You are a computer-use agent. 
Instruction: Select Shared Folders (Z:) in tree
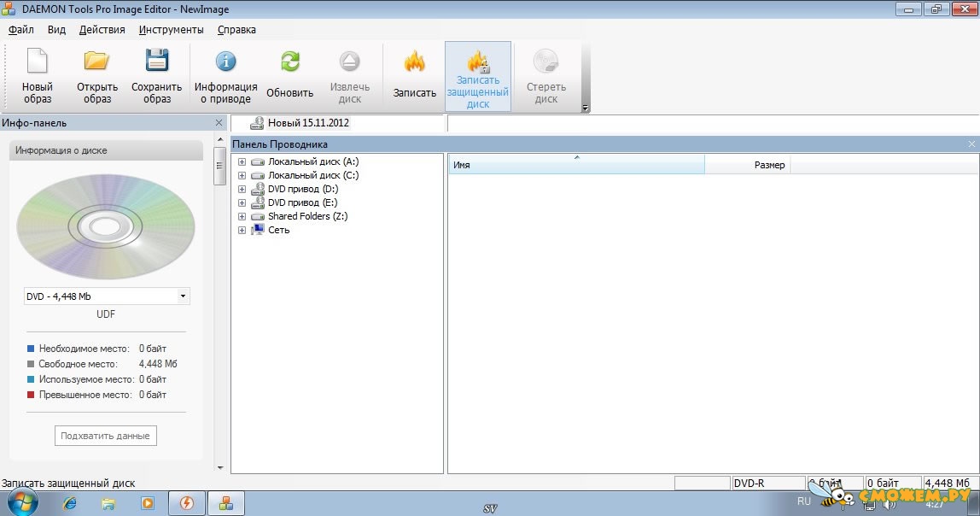point(307,216)
